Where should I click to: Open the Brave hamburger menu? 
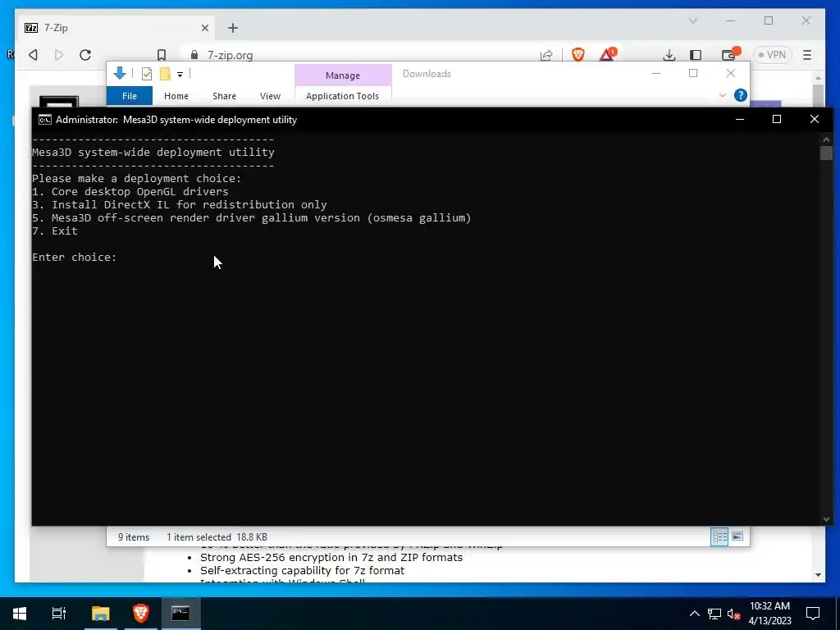tap(807, 55)
